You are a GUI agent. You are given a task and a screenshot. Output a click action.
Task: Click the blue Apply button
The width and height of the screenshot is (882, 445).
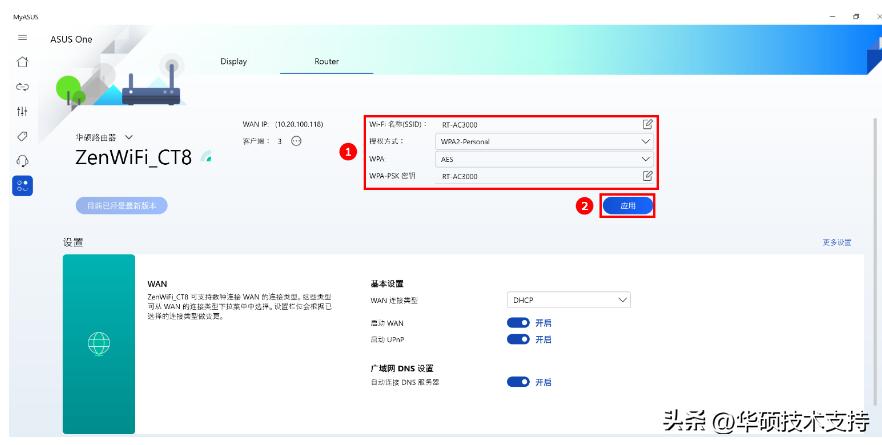click(x=628, y=206)
